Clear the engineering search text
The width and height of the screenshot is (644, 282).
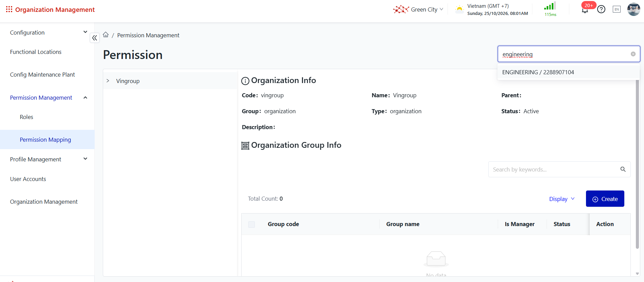(x=633, y=54)
